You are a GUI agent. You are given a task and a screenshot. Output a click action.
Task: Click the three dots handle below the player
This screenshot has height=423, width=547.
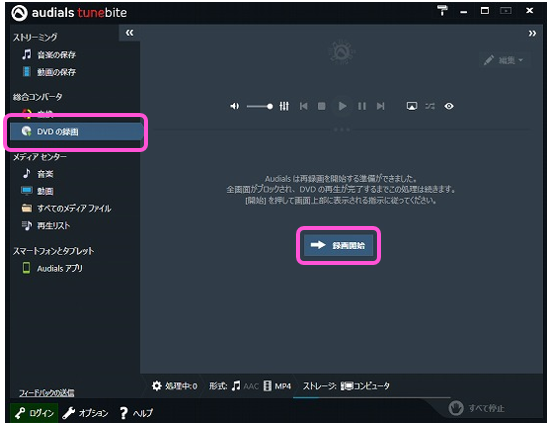pos(342,129)
